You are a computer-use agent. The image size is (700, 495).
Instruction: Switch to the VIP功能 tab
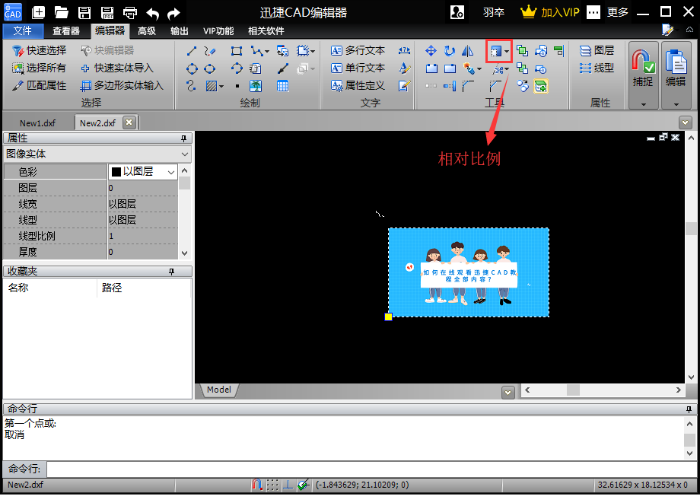[x=219, y=31]
